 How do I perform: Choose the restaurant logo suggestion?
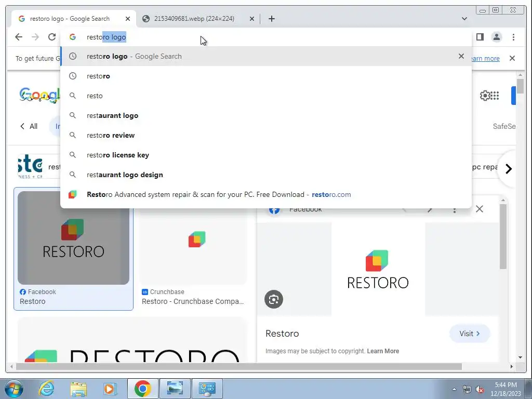(x=266, y=115)
